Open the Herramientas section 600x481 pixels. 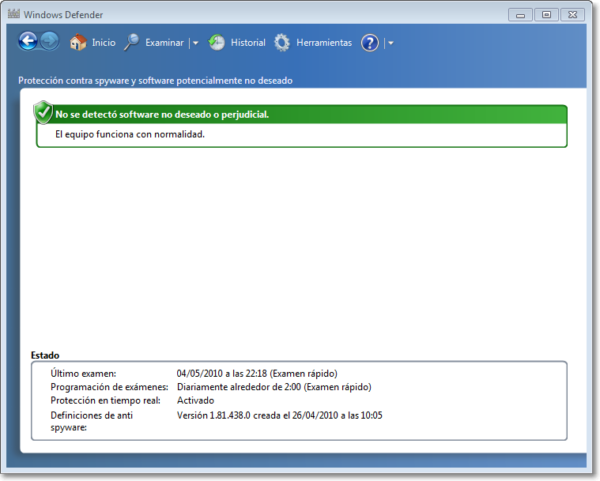324,42
